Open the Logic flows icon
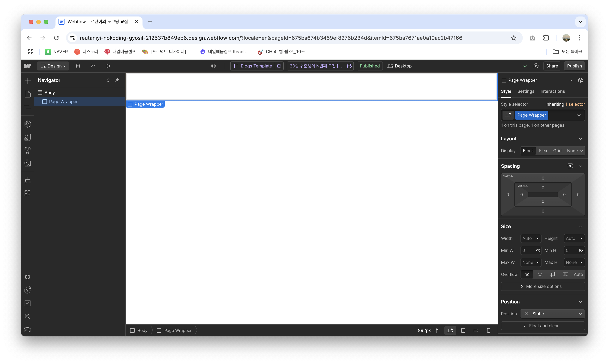The width and height of the screenshot is (609, 364). (x=28, y=180)
